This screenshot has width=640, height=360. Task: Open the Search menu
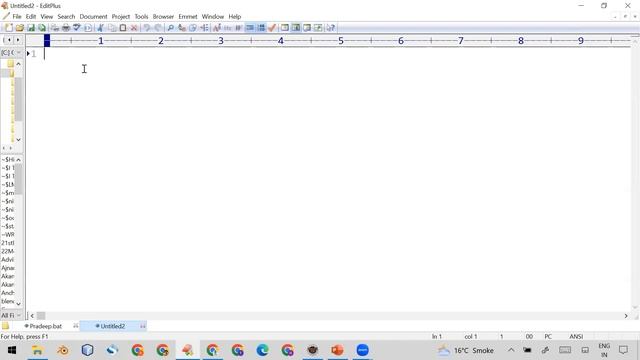tap(66, 17)
